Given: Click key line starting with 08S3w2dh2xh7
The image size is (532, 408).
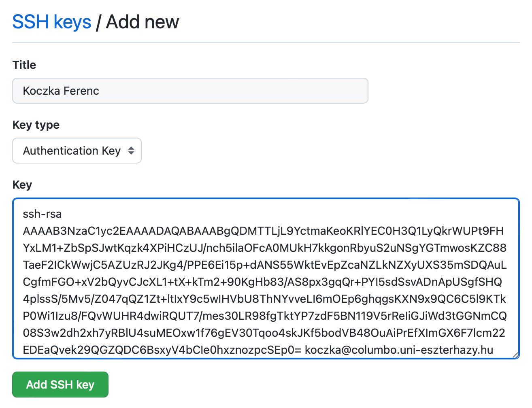Looking at the screenshot, I should click(x=264, y=333).
